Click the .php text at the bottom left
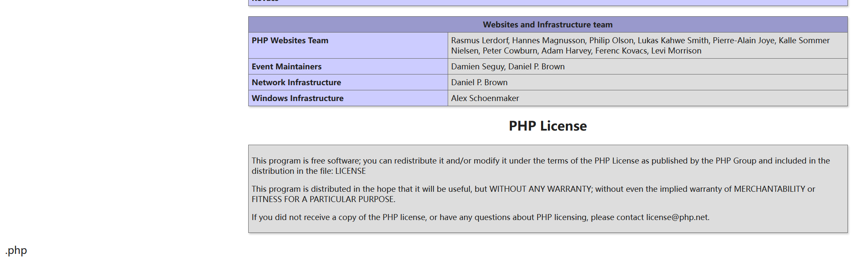868x259 pixels. pyautogui.click(x=16, y=250)
